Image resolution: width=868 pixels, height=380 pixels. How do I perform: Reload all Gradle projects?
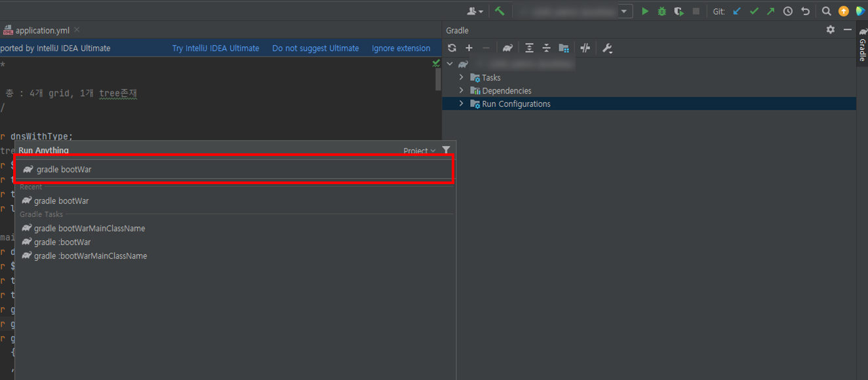[452, 48]
